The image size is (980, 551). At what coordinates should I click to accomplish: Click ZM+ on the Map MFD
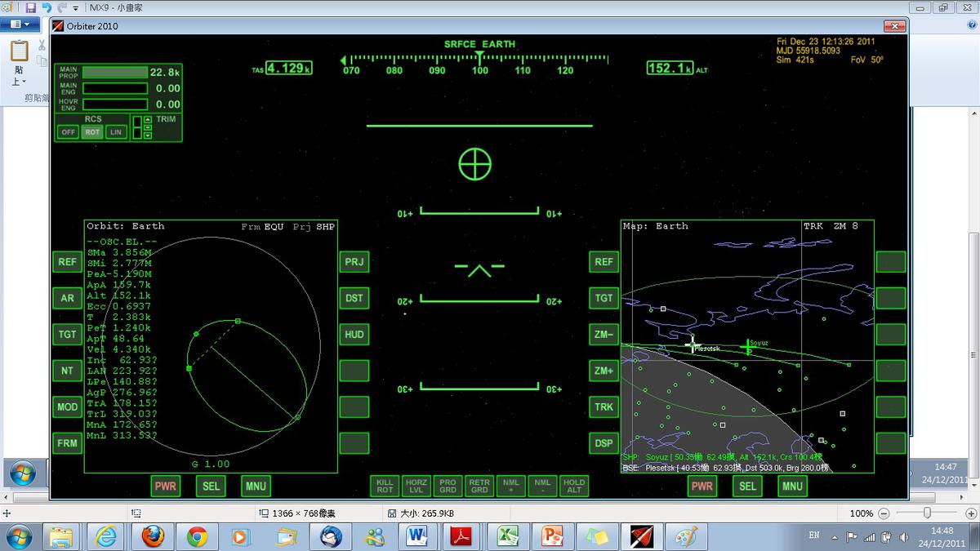pos(604,371)
